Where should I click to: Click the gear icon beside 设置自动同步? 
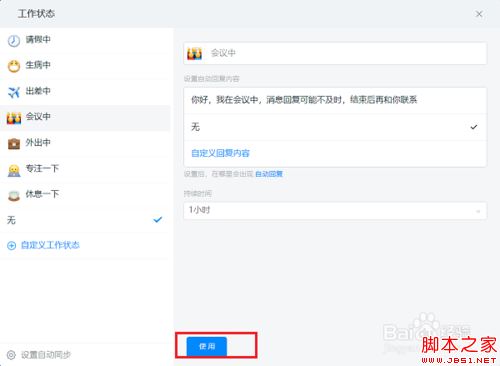[x=11, y=355]
